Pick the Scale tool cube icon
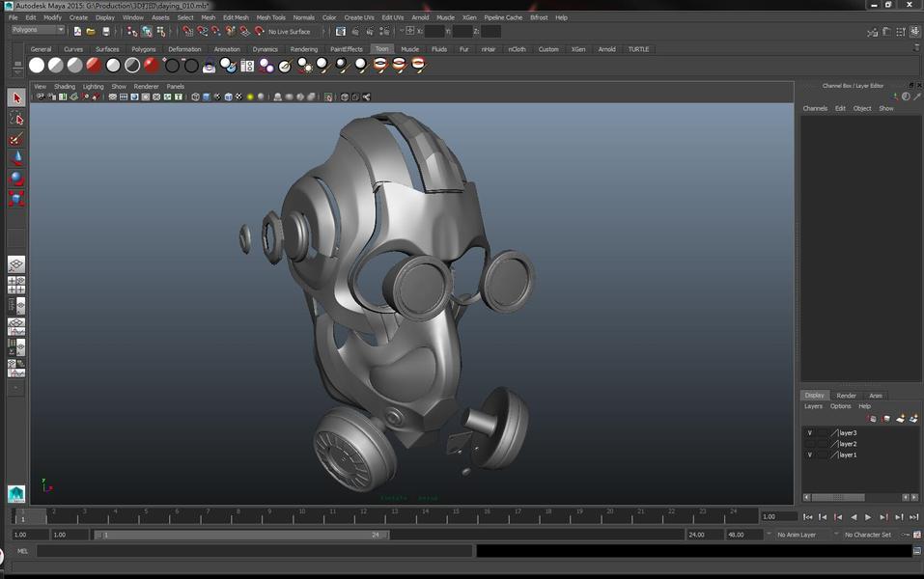 [16, 199]
